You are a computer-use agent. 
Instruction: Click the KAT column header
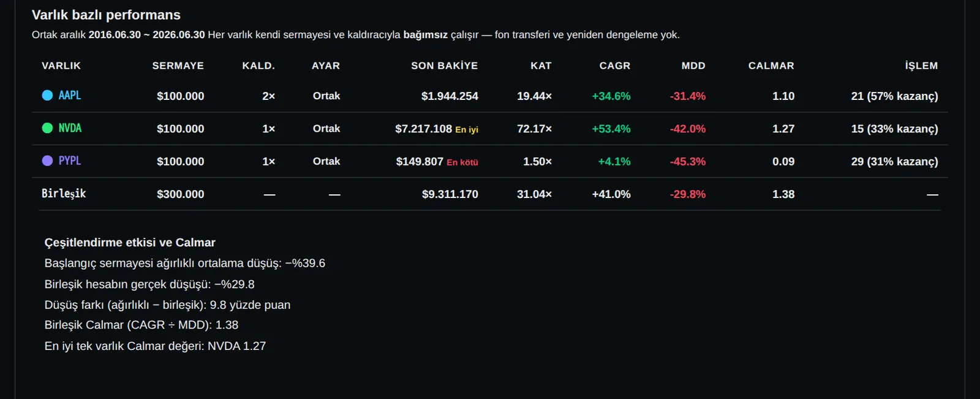(x=541, y=66)
